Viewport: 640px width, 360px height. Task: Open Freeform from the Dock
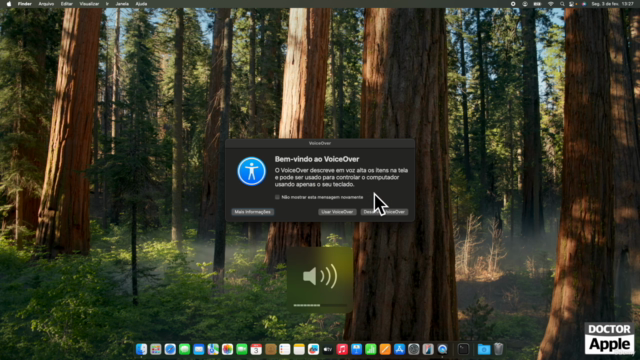tap(313, 349)
